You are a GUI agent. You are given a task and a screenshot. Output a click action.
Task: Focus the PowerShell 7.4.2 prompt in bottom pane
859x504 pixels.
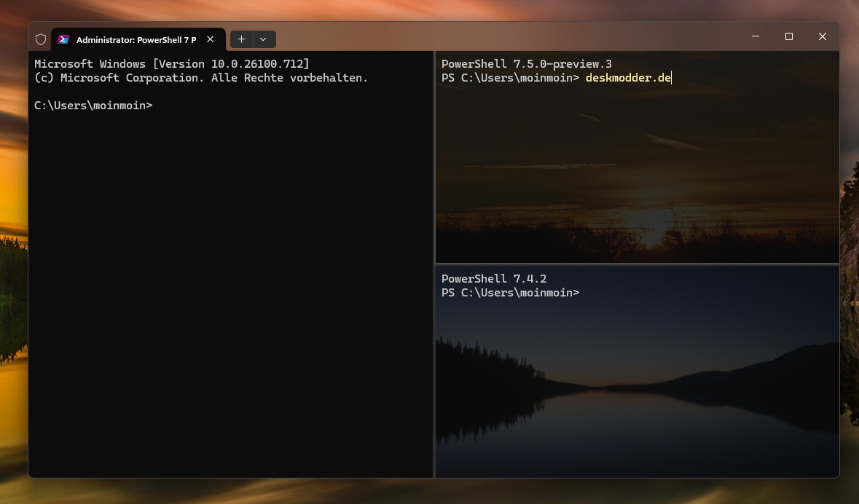510,293
